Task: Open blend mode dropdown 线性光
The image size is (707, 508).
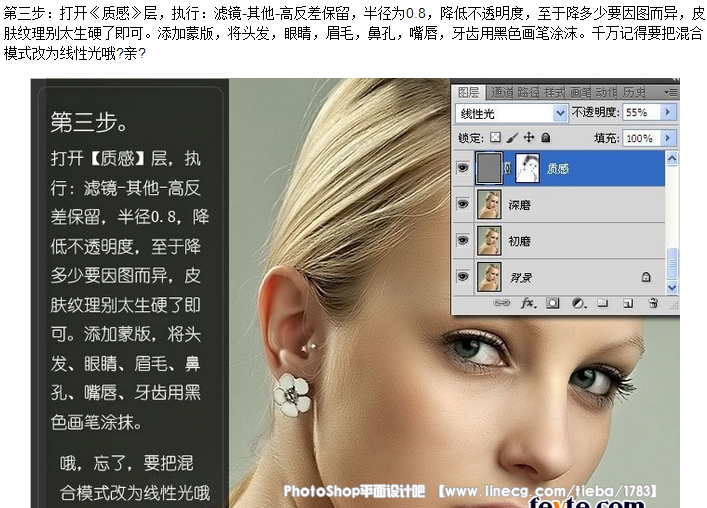Action: click(x=510, y=113)
